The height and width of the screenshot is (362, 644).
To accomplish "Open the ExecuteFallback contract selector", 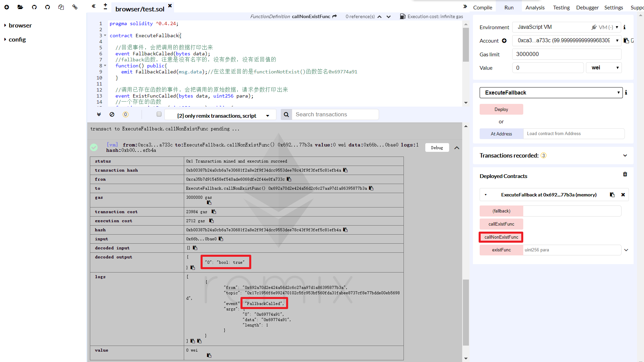I will (x=551, y=93).
